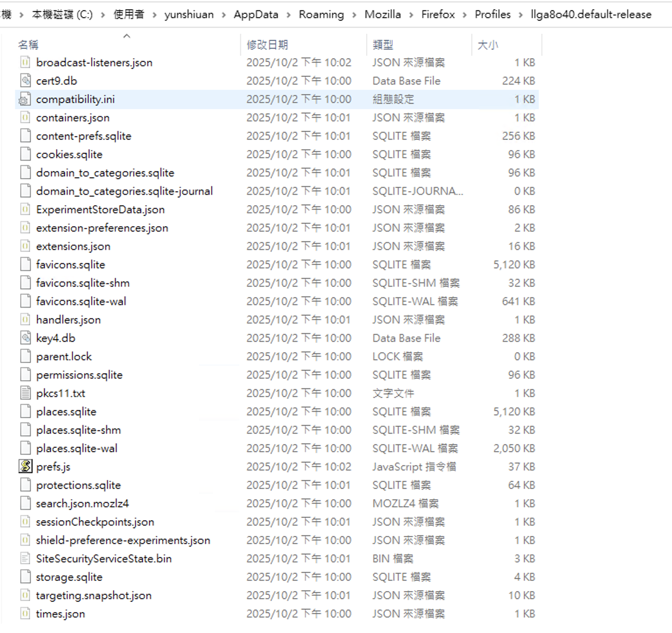Image resolution: width=672 pixels, height=633 pixels.
Task: Select the places.sqlite file icon
Action: (25, 412)
